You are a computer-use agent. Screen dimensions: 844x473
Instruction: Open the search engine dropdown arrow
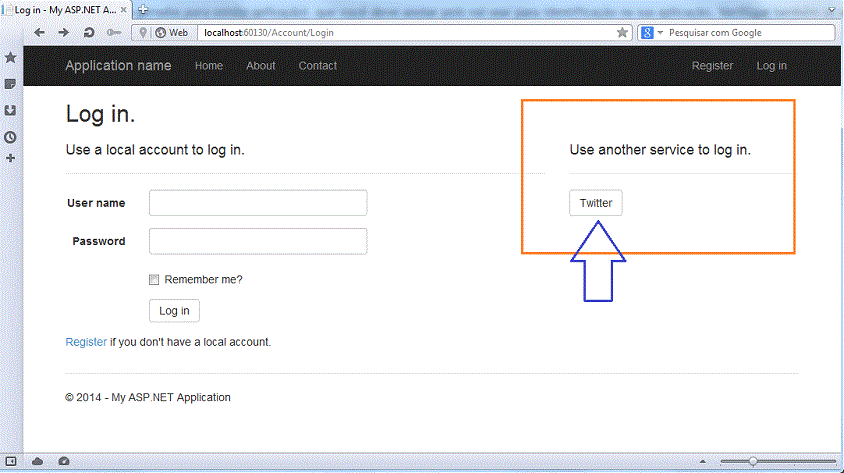tap(660, 33)
